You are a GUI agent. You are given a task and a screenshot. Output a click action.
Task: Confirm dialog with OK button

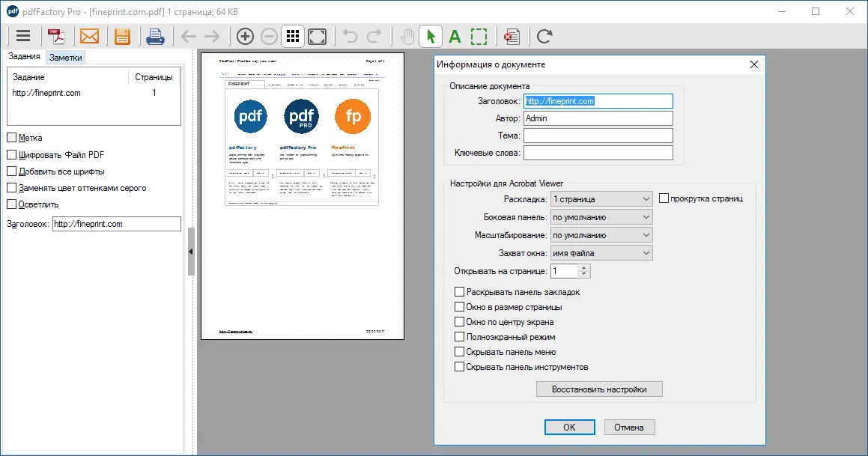569,427
